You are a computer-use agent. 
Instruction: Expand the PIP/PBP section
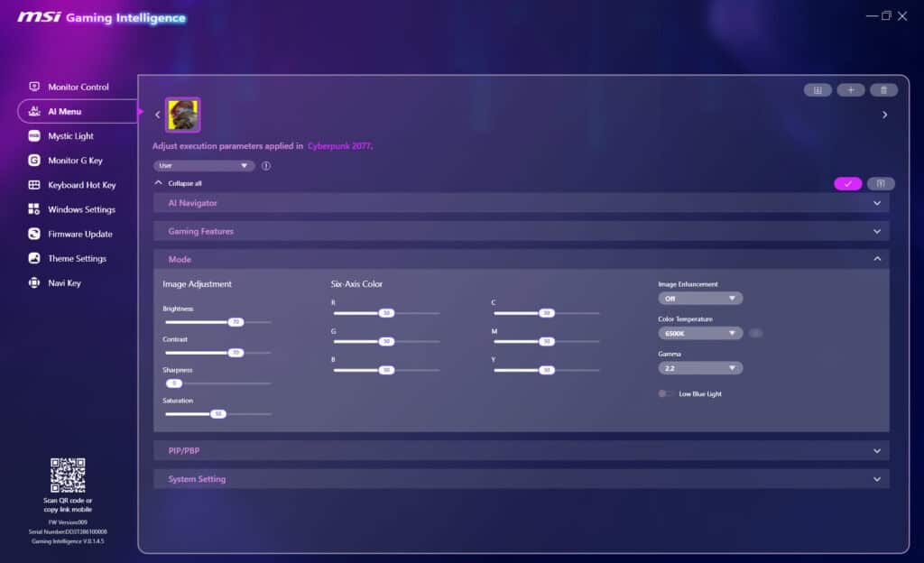(521, 450)
